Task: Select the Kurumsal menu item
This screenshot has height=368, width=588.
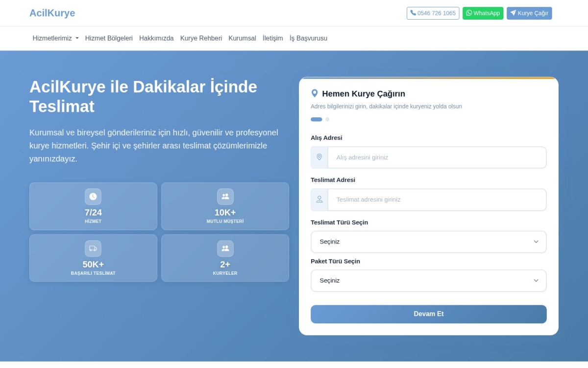Action: 242,38
